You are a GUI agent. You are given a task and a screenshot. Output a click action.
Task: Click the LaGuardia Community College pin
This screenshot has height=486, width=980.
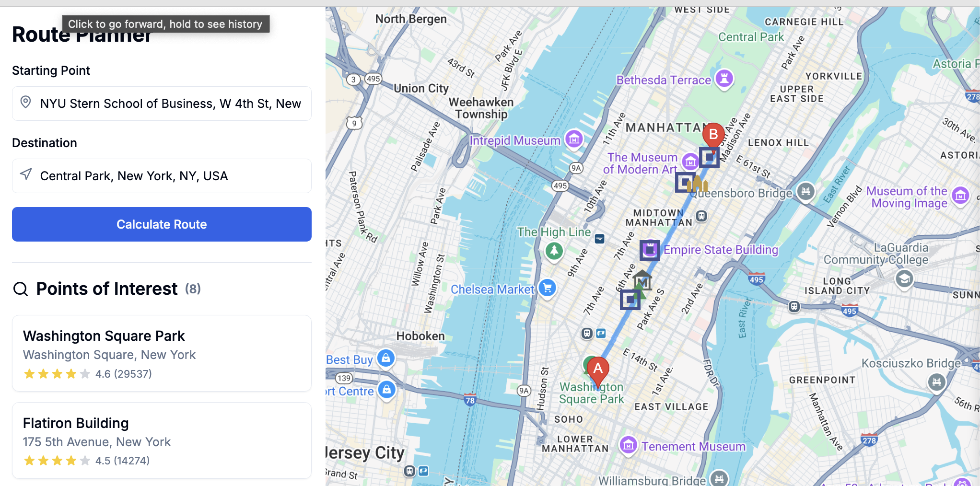click(904, 279)
